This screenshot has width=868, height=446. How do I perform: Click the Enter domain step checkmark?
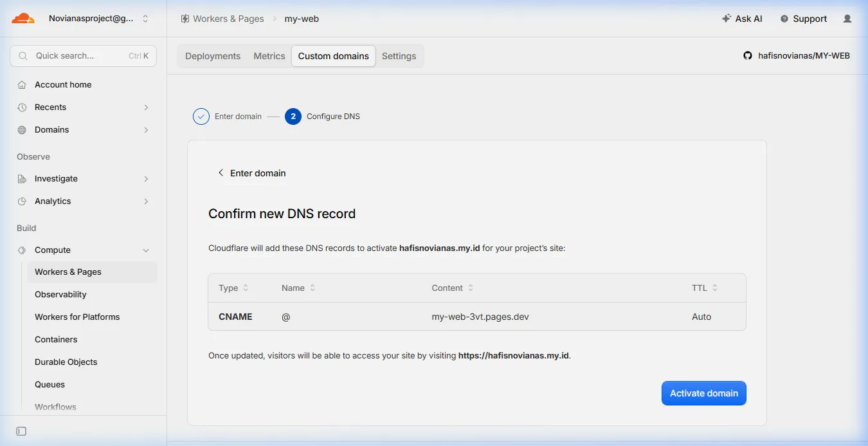click(201, 116)
